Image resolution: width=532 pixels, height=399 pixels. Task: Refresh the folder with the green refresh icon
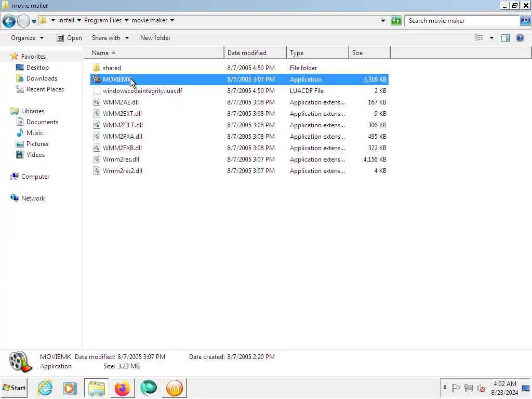[396, 21]
